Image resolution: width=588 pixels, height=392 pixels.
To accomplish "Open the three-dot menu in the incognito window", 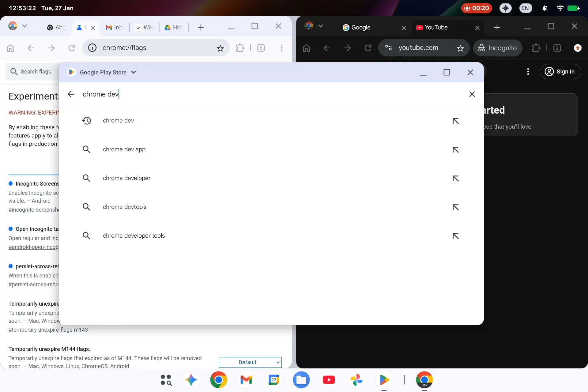I will pyautogui.click(x=528, y=71).
